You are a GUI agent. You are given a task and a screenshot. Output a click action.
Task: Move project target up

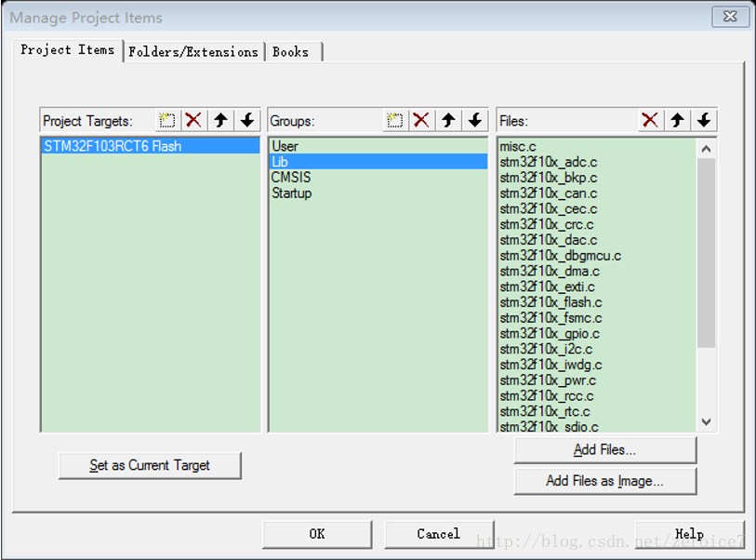pyautogui.click(x=220, y=120)
